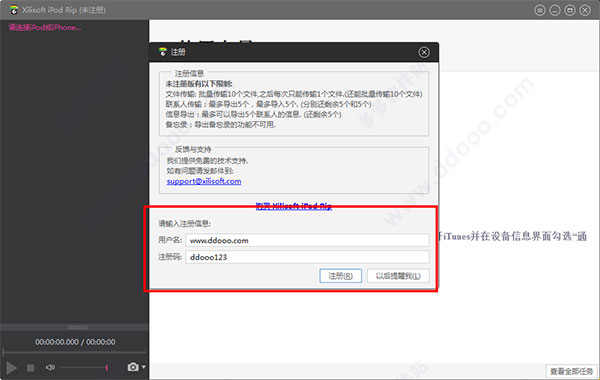Close the Xilisoft iPod Rip main window
Image resolution: width=600 pixels, height=380 pixels.
point(585,10)
